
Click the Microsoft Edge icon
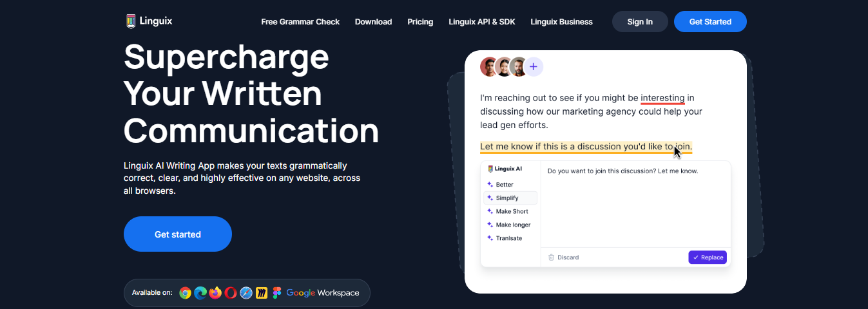point(200,293)
